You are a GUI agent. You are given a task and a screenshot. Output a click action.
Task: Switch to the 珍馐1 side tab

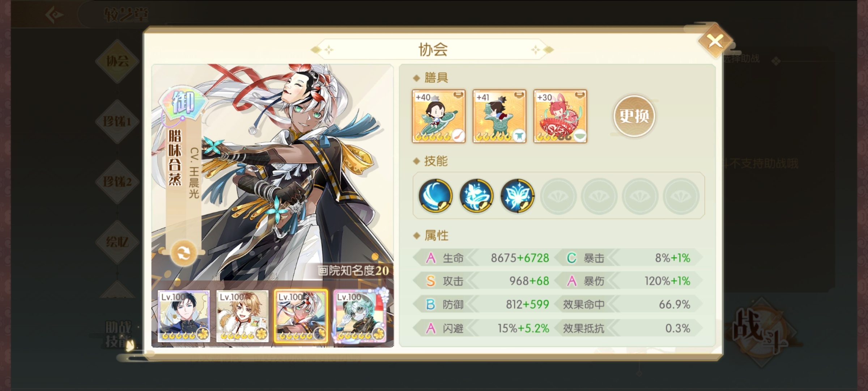pyautogui.click(x=118, y=121)
